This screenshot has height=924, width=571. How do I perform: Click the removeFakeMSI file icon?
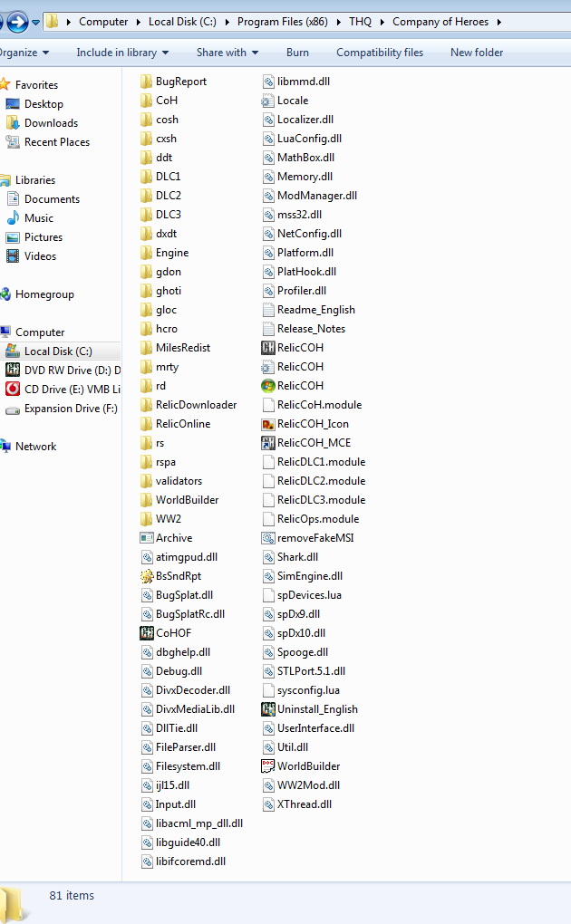pos(267,538)
